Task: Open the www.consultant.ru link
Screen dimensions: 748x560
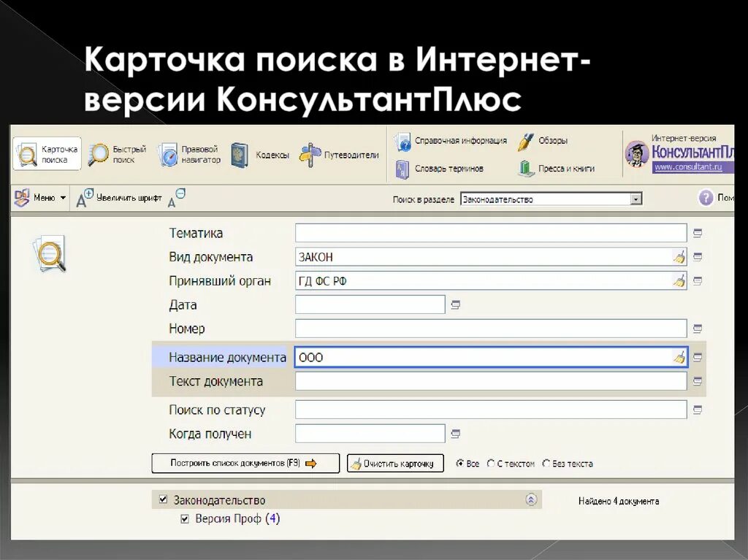Action: [688, 167]
